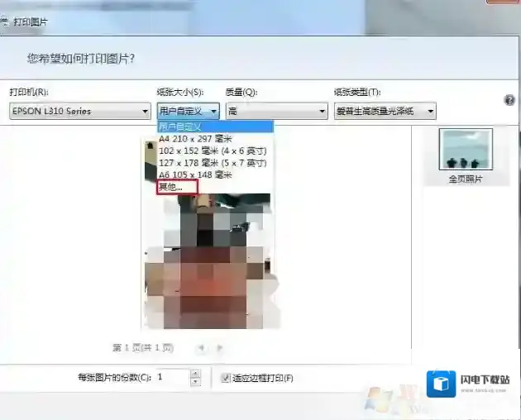The width and height of the screenshot is (521, 420).
Task: Decrease copies with the down spinner arrow
Action: pyautogui.click(x=195, y=382)
